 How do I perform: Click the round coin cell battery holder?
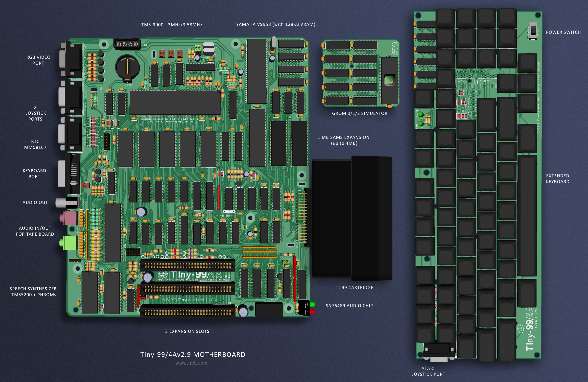pos(127,68)
